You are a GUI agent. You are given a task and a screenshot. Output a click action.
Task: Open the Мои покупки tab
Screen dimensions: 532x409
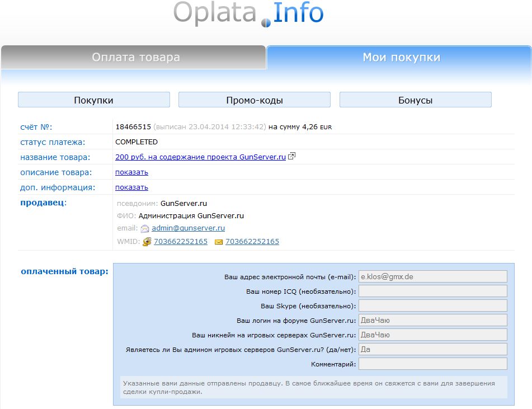click(401, 58)
